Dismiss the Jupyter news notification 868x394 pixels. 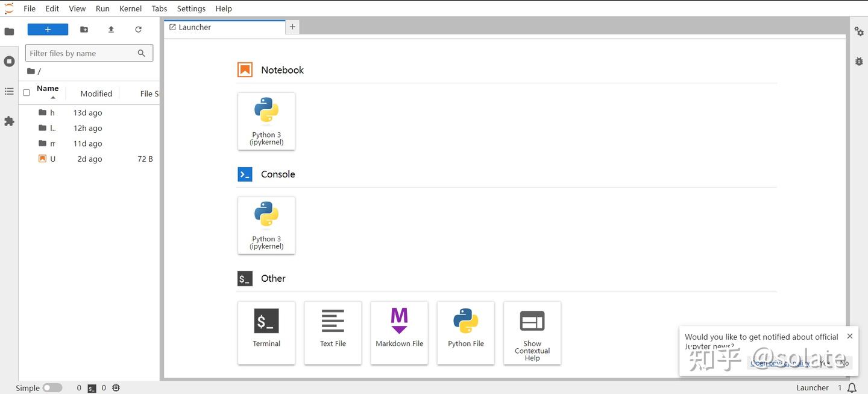pyautogui.click(x=850, y=336)
